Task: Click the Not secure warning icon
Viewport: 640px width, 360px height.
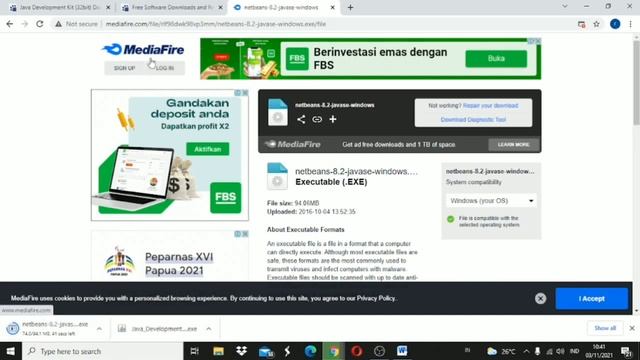Action: [59, 24]
